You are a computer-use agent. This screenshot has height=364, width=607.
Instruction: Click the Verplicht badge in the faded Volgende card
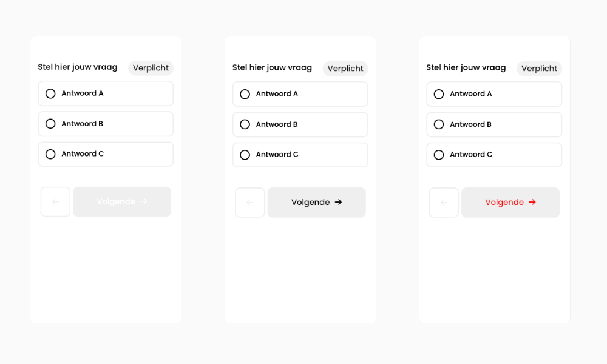tap(151, 68)
